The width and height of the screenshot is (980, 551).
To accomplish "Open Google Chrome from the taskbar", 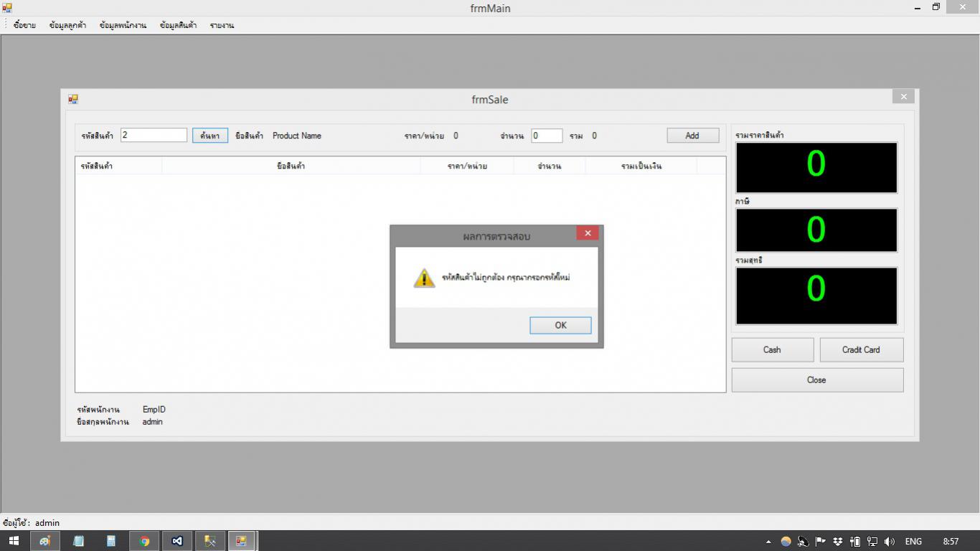I will tap(144, 541).
